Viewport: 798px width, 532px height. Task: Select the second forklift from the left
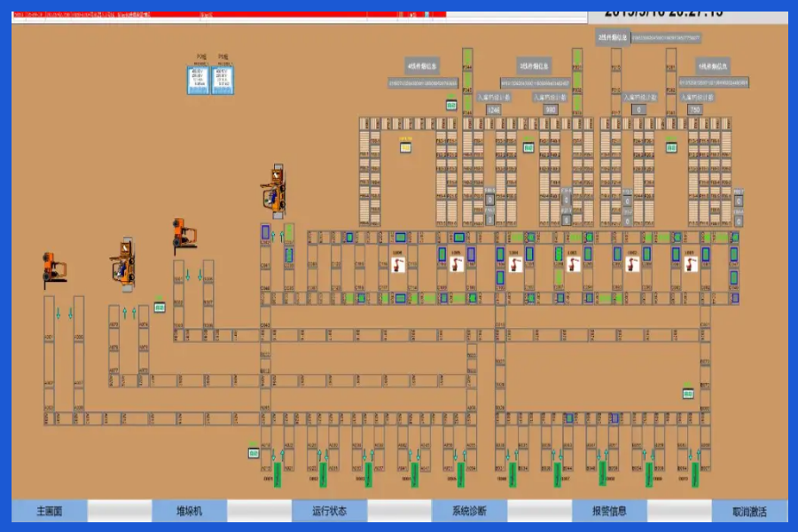123,262
